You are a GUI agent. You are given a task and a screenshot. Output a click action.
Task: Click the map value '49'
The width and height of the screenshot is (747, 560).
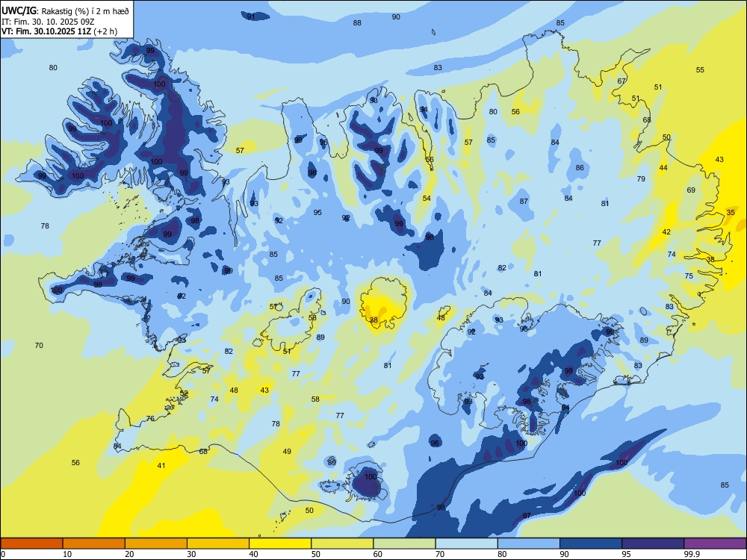pos(287,452)
